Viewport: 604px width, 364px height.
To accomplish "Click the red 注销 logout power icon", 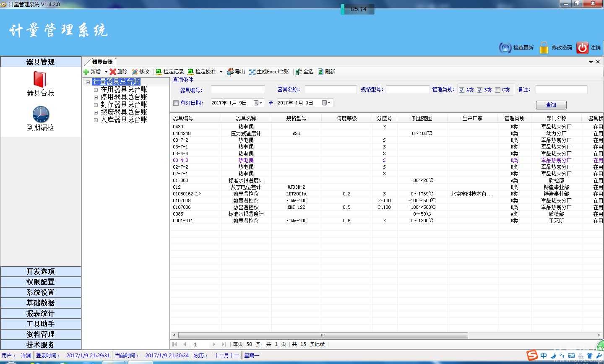I will [x=582, y=48].
